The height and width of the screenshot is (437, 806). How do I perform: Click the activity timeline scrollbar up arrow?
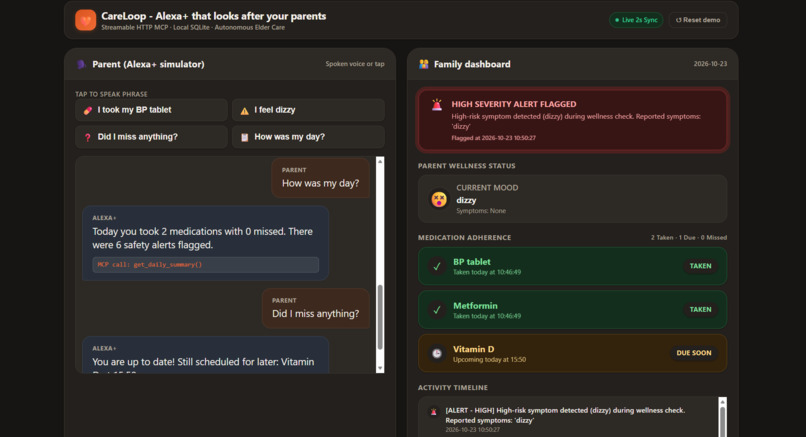pyautogui.click(x=723, y=402)
